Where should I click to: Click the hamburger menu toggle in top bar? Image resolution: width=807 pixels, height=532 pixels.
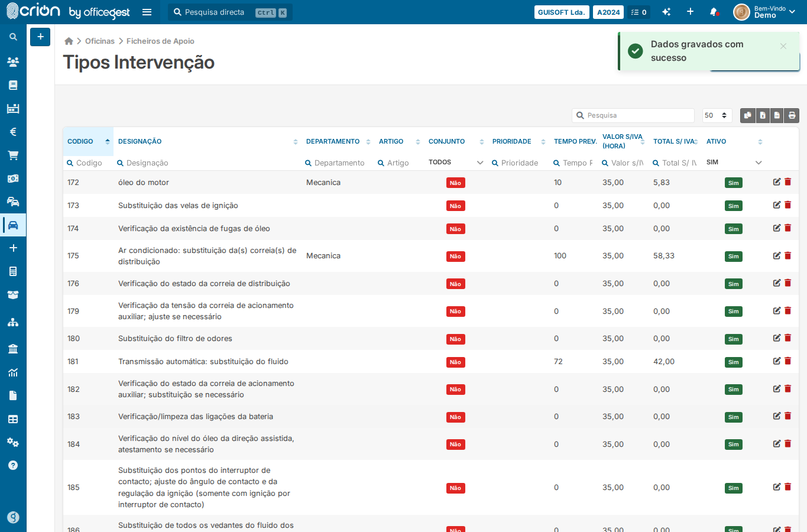click(147, 12)
